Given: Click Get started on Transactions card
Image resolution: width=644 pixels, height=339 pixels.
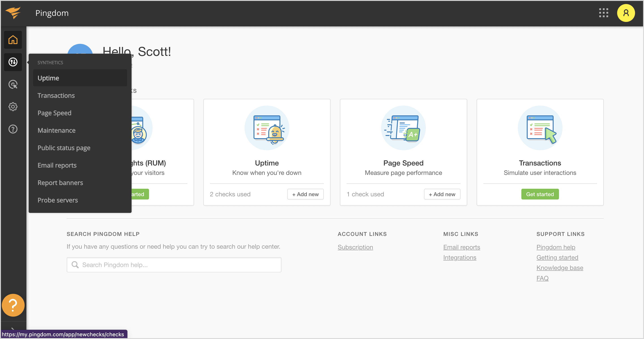Looking at the screenshot, I should coord(540,194).
